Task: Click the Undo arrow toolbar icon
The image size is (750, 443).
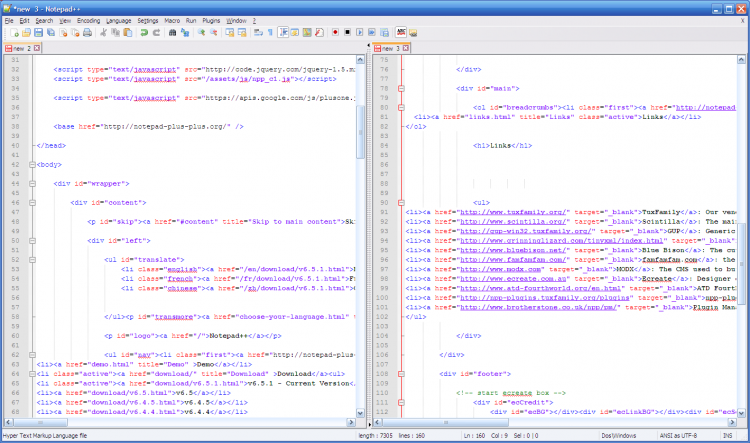Action: (143, 33)
